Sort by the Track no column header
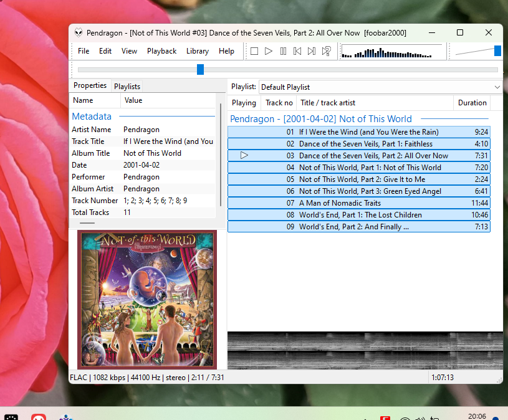 tap(279, 103)
